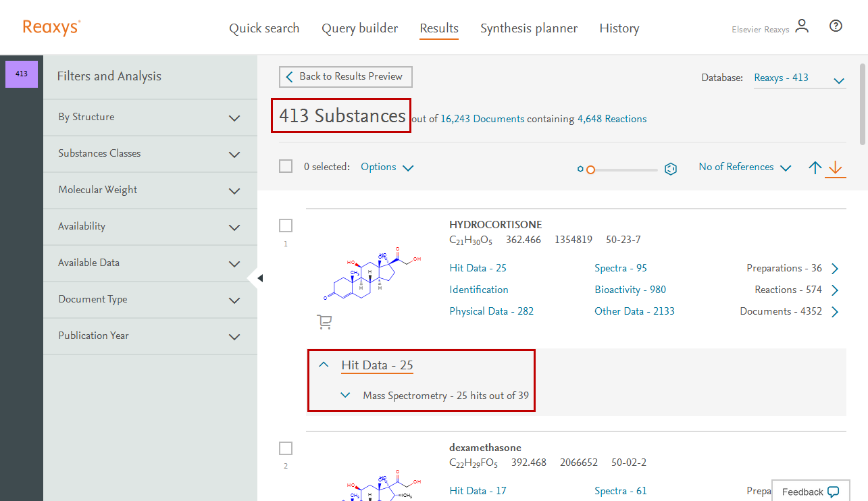Open Preparations arrow for hydrocortisone

coord(835,269)
